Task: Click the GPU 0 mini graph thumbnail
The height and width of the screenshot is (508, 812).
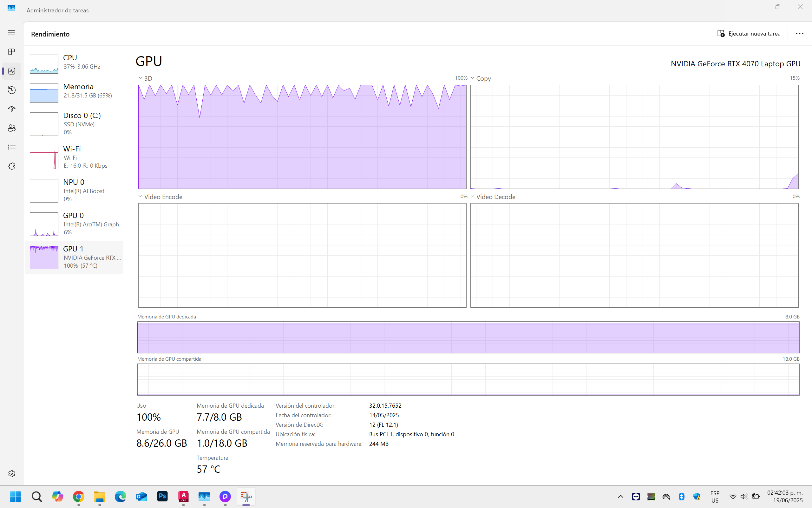Action: [44, 224]
